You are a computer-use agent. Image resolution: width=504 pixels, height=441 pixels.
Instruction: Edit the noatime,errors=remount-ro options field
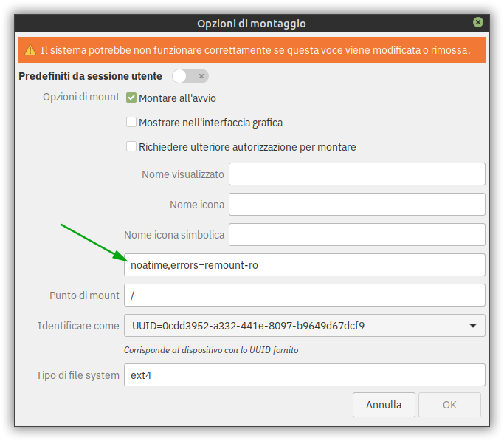[x=305, y=264]
